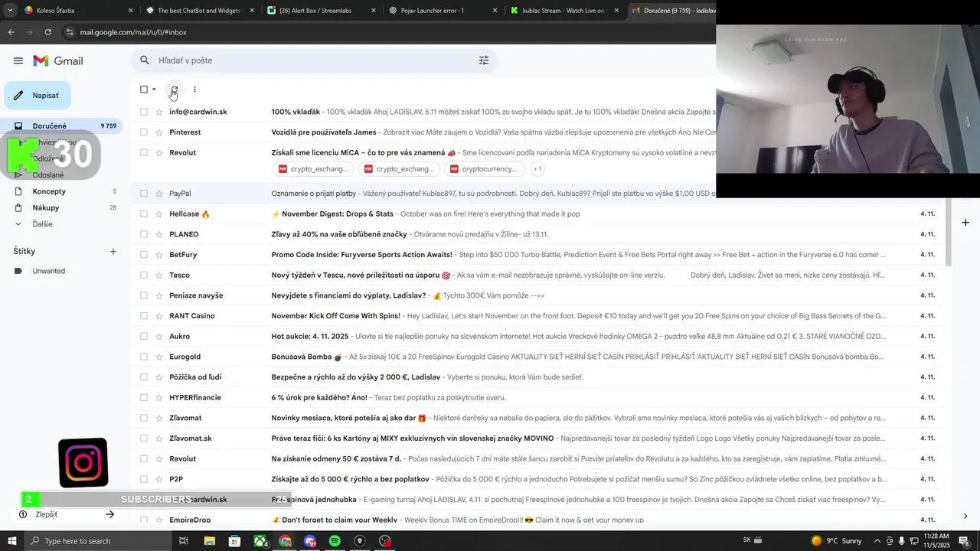
Task: Expand Ďalšie in the sidebar
Action: [x=43, y=224]
